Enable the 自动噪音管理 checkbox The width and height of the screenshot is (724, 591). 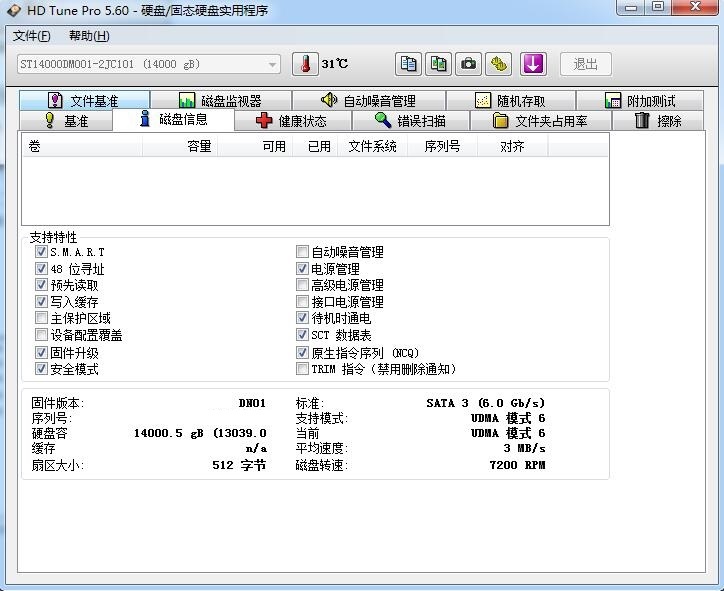pyautogui.click(x=303, y=252)
